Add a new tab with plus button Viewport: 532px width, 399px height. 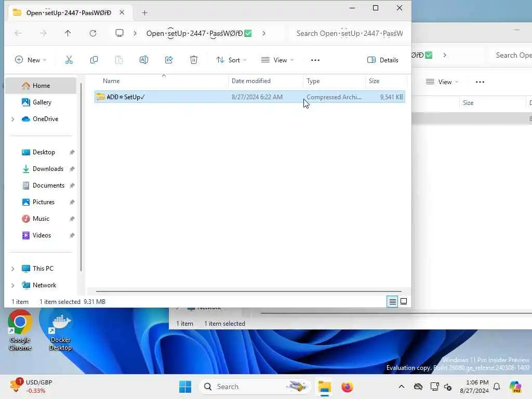(144, 13)
